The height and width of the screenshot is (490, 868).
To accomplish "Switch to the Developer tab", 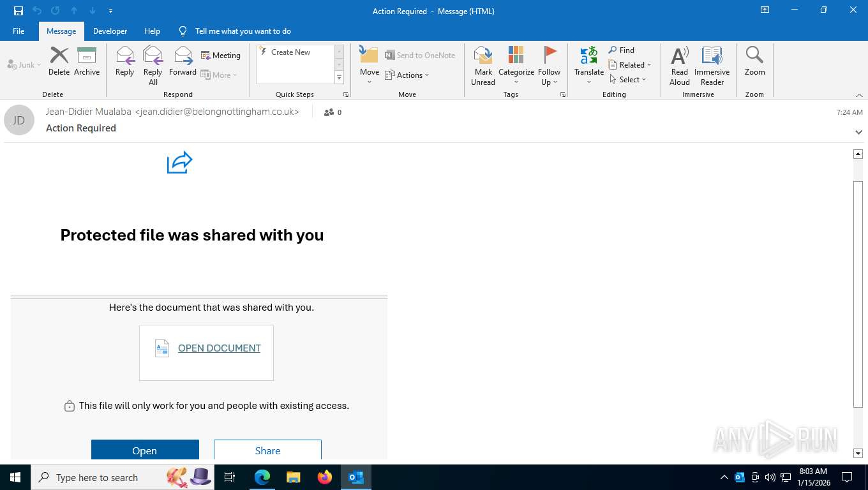I will pos(110,31).
